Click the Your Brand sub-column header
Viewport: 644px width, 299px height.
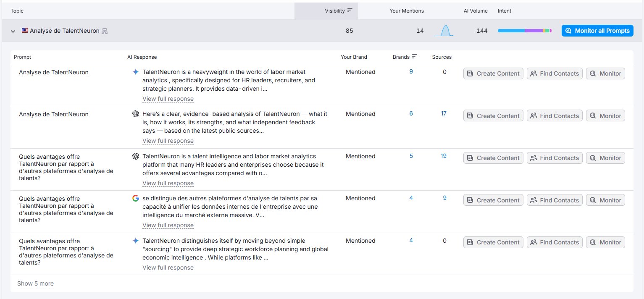[x=354, y=57]
